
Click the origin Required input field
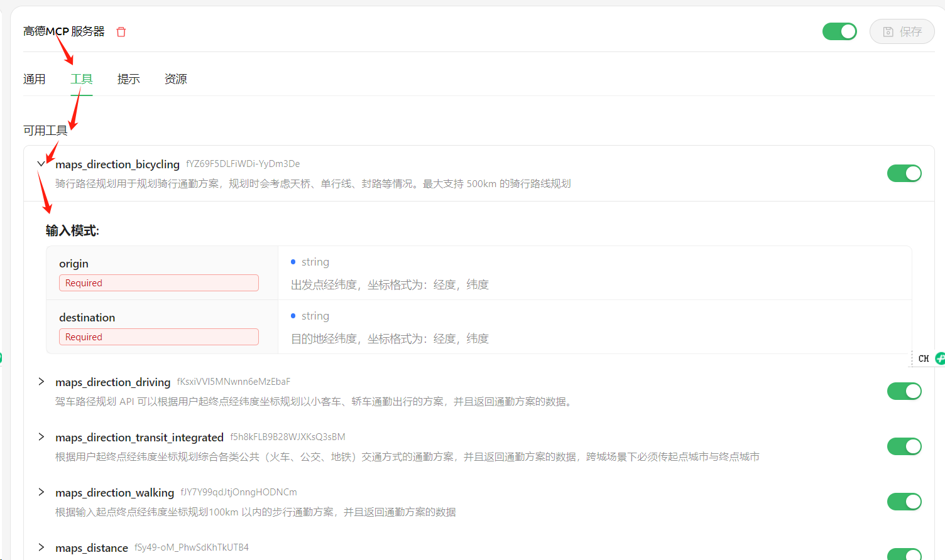point(158,283)
